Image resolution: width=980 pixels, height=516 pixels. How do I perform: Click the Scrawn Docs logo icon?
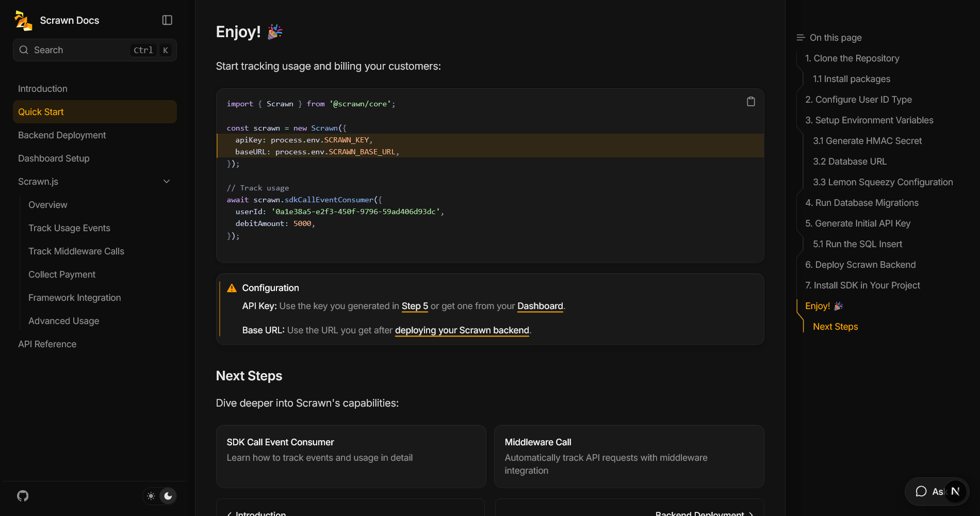[x=23, y=21]
